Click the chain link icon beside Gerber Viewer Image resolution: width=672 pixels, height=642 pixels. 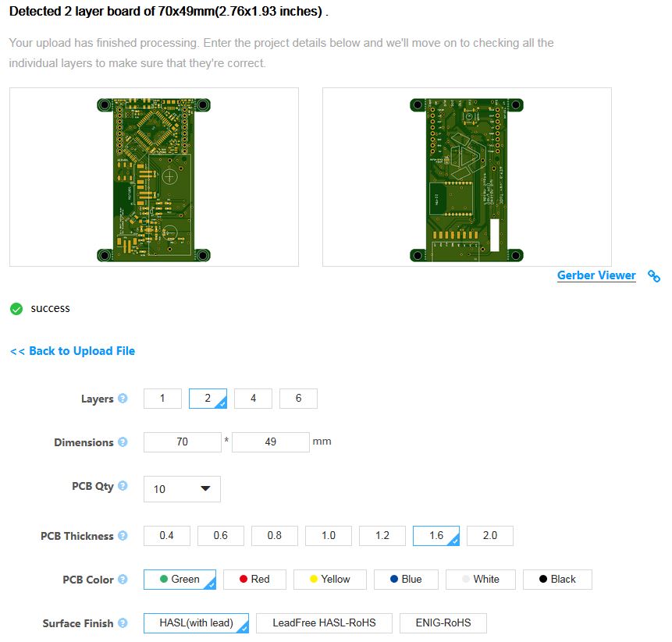click(x=654, y=276)
